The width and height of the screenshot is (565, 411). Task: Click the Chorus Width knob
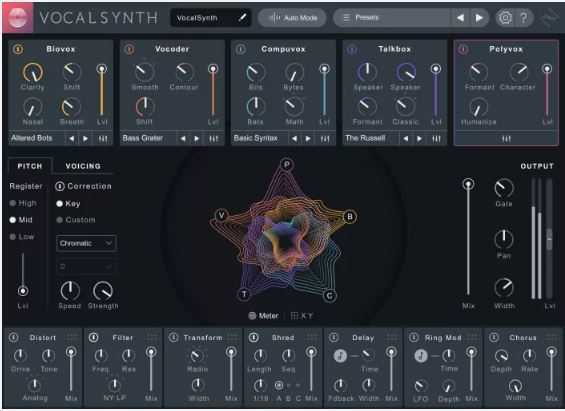click(515, 386)
